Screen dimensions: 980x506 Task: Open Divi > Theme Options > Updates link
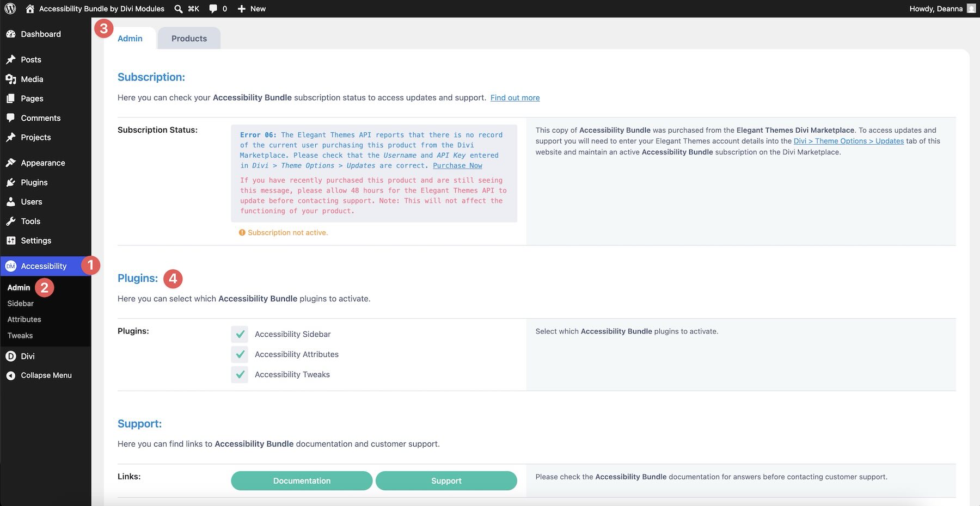point(849,141)
